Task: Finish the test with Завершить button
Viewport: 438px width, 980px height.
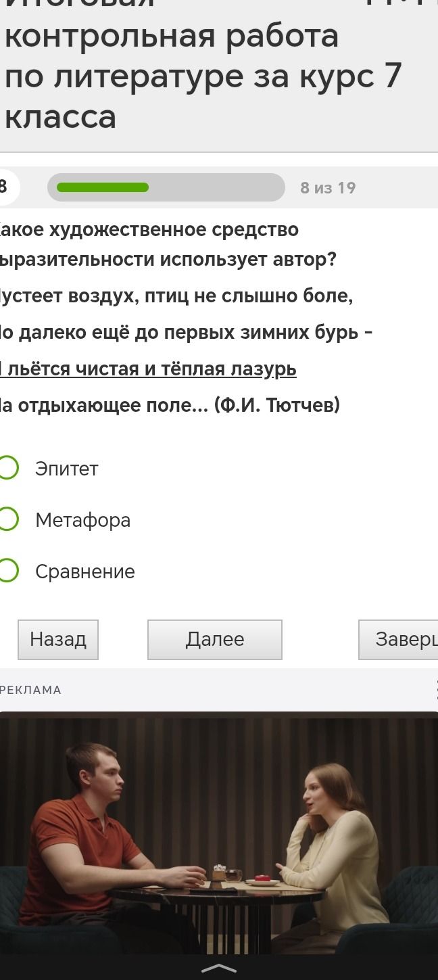Action: tap(399, 639)
